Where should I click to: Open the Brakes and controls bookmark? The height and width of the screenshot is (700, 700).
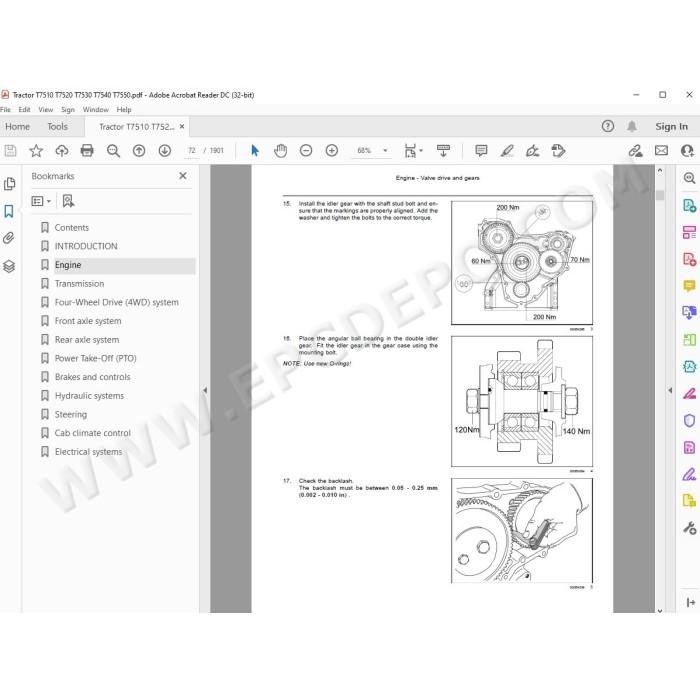[x=92, y=377]
